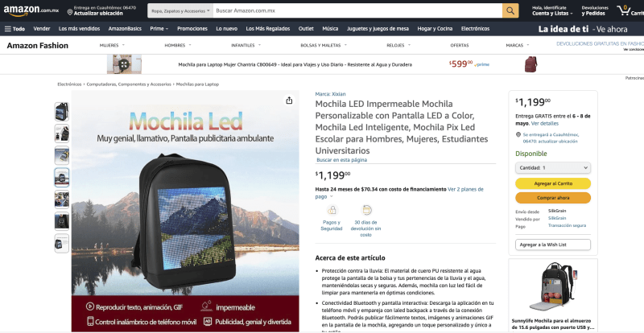Click Agregar al Carrito button
Screen dimensions: 644x333
point(553,183)
